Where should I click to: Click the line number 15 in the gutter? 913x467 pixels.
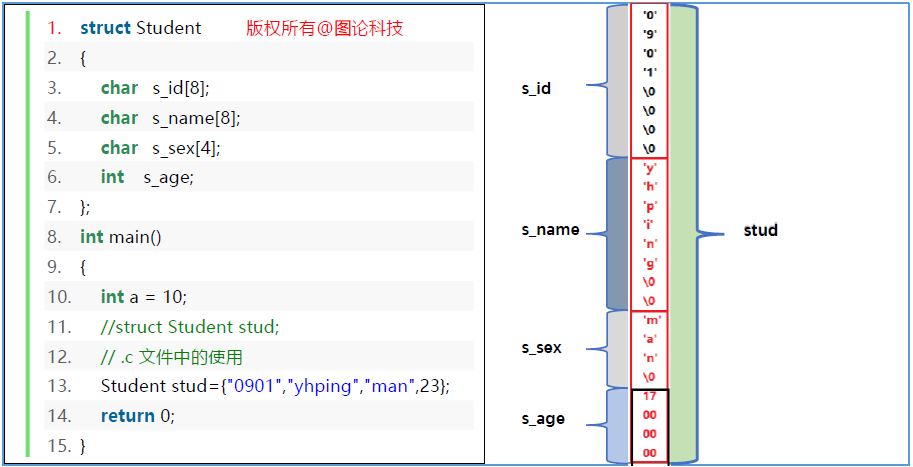tap(58, 446)
